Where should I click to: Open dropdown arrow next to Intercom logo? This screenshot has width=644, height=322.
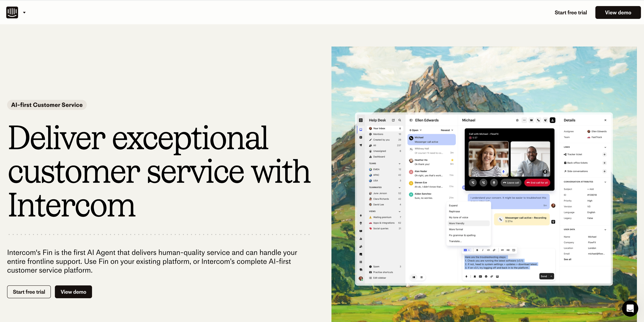(x=24, y=12)
